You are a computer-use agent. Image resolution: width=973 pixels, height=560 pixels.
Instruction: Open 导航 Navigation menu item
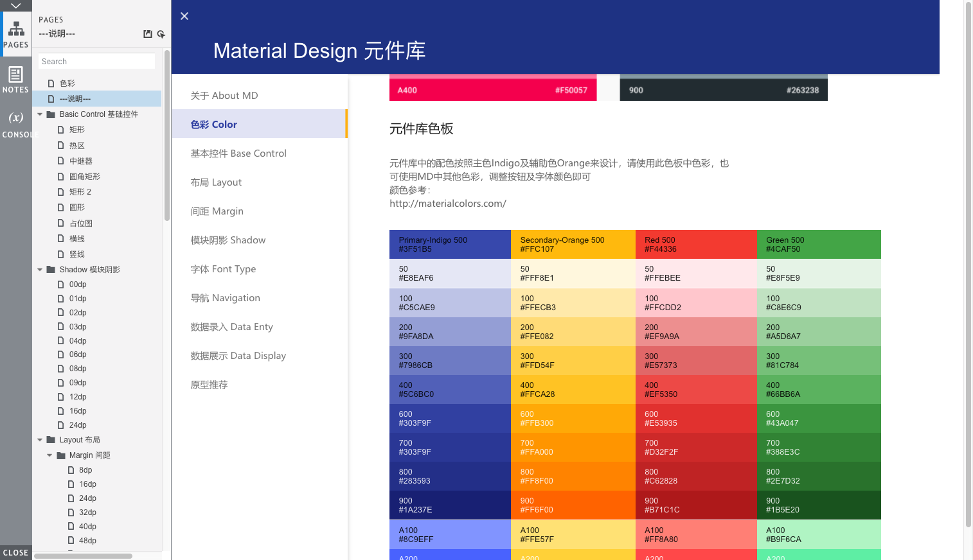[260, 298]
